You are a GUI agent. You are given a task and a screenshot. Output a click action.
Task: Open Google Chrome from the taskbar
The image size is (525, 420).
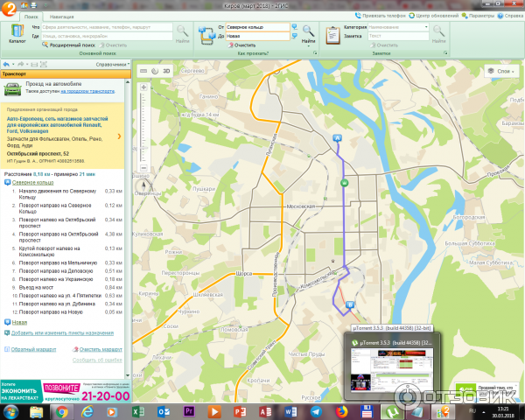61,410
